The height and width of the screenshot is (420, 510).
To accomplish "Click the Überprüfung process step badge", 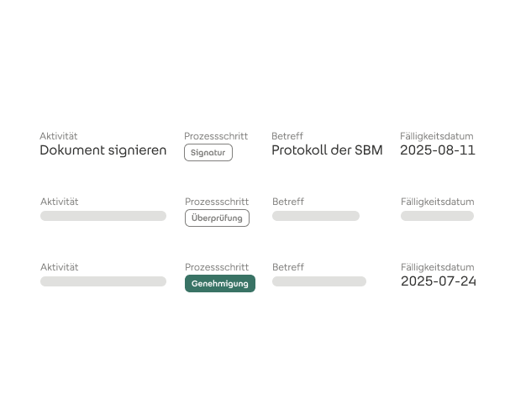I will 217,218.
